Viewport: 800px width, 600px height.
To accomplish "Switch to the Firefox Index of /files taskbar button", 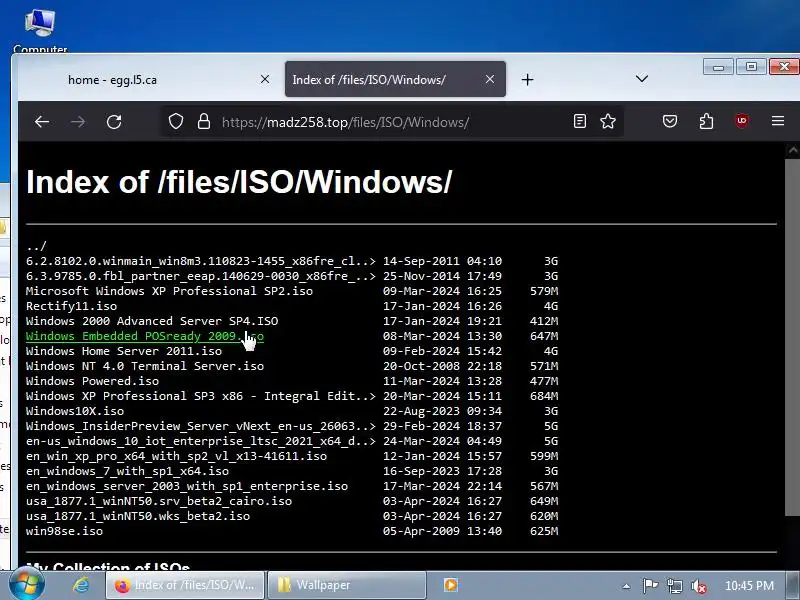I will pyautogui.click(x=185, y=585).
